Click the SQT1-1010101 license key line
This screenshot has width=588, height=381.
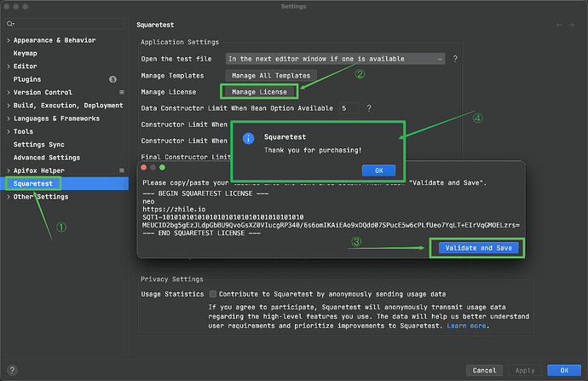223,217
